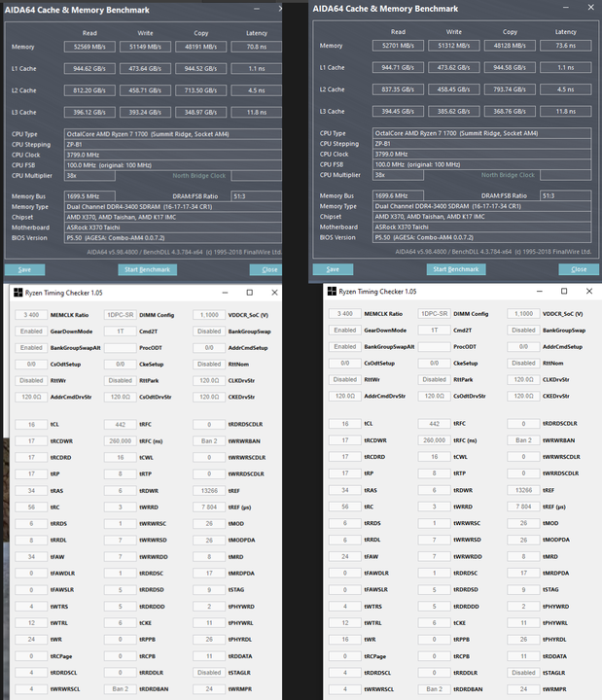This screenshot has width=602, height=700.
Task: Close right AIDA64 benchmark window
Action: coord(591,8)
